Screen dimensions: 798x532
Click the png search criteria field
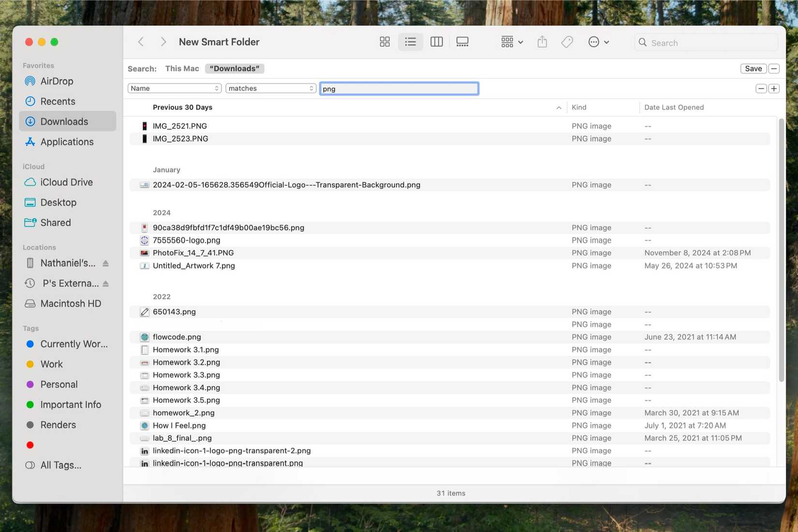[x=399, y=89]
